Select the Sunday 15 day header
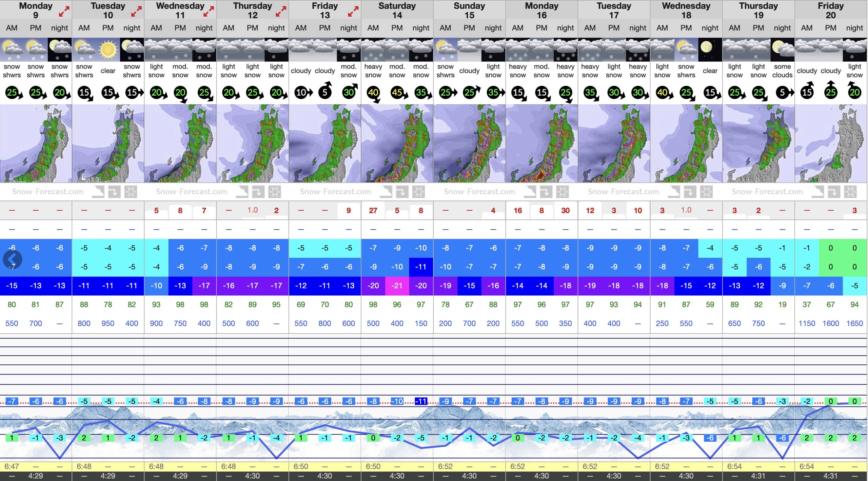The image size is (868, 481). (469, 10)
